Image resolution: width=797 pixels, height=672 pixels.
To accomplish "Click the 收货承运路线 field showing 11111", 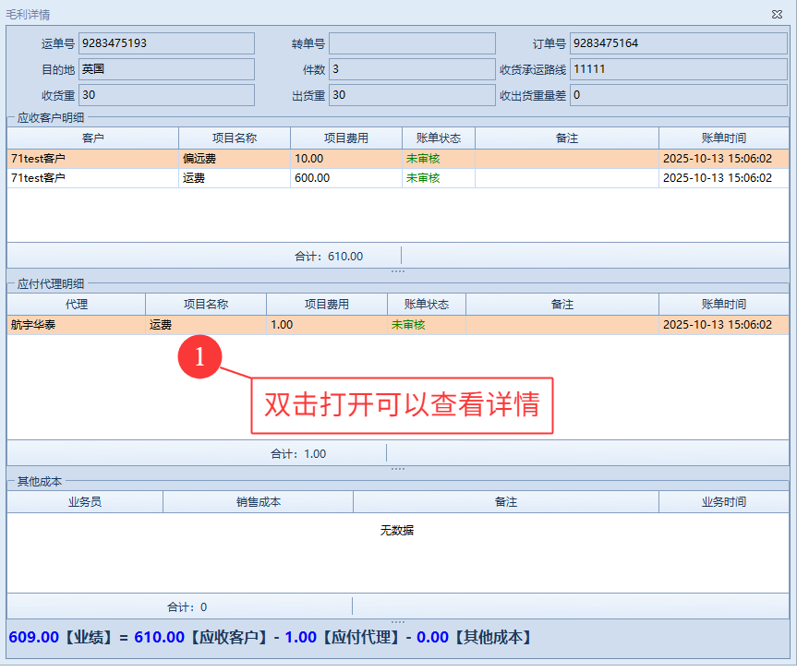I will (679, 69).
